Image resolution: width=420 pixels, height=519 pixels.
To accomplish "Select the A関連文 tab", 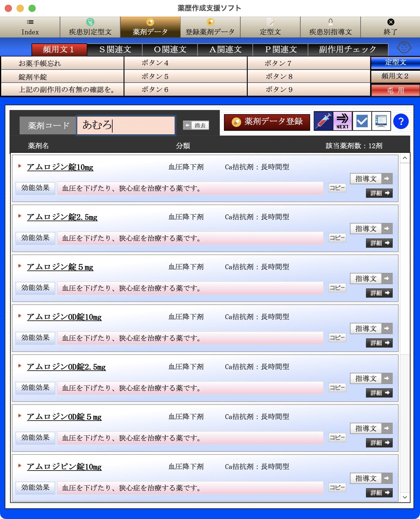I will coord(225,50).
